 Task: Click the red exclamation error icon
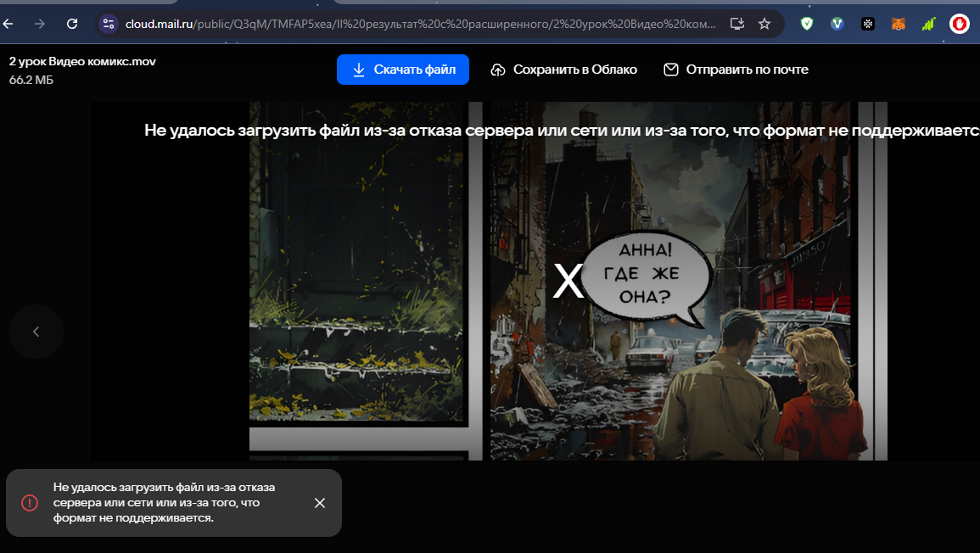30,503
